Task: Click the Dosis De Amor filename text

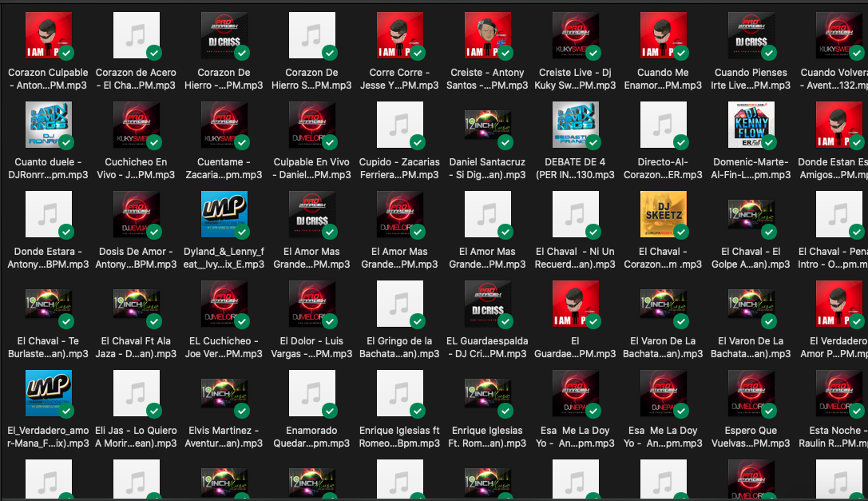Action: point(136,257)
